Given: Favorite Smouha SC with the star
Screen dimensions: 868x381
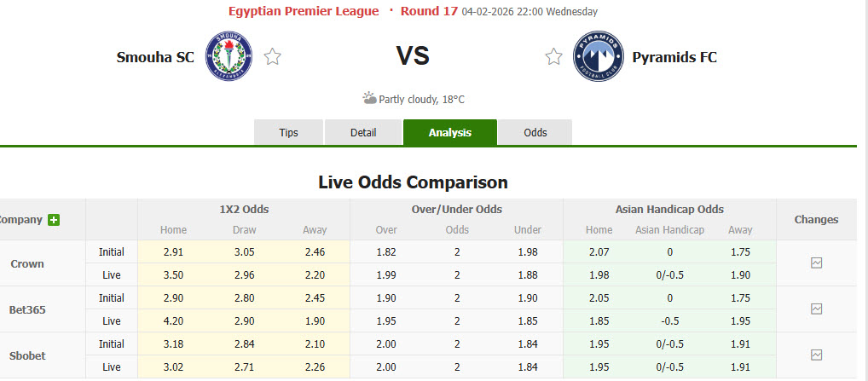Looking at the screenshot, I should click(x=273, y=57).
